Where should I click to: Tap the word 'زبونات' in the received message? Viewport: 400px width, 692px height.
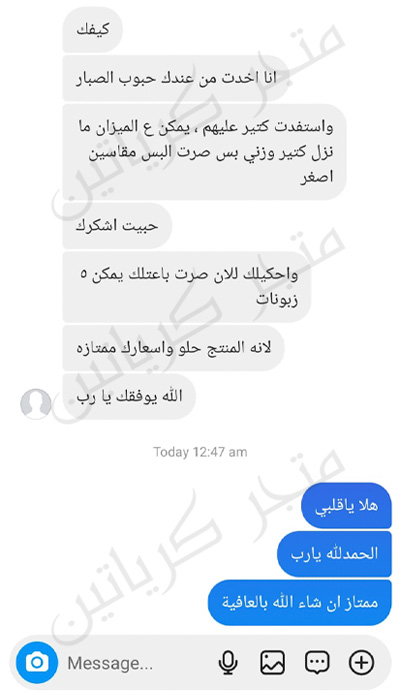click(x=277, y=300)
